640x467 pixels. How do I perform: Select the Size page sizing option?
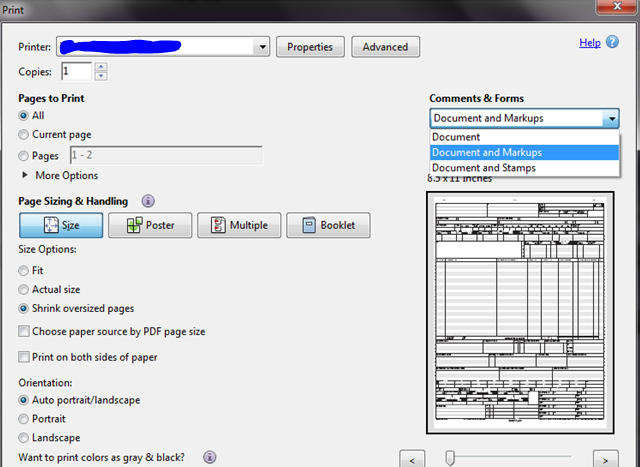click(x=60, y=225)
